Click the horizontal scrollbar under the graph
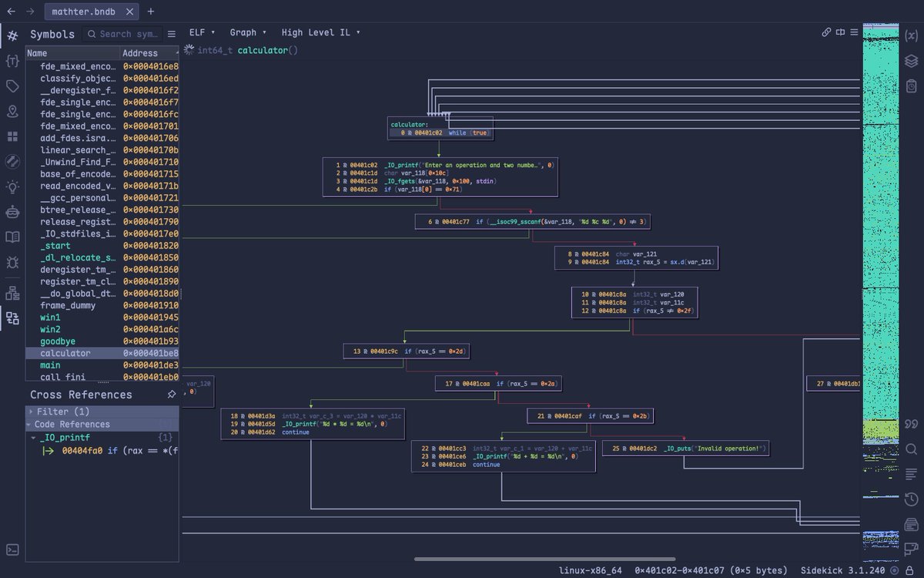This screenshot has height=578, width=924. pyautogui.click(x=544, y=559)
